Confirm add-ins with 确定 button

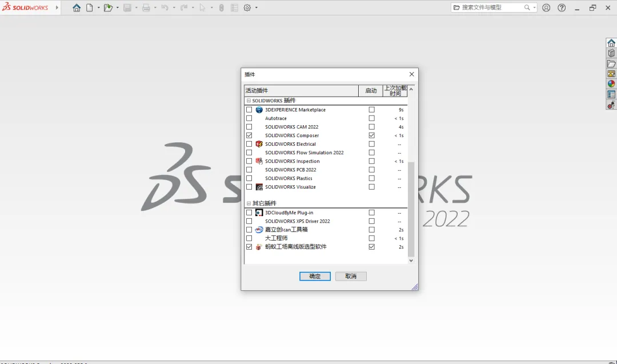click(x=315, y=276)
